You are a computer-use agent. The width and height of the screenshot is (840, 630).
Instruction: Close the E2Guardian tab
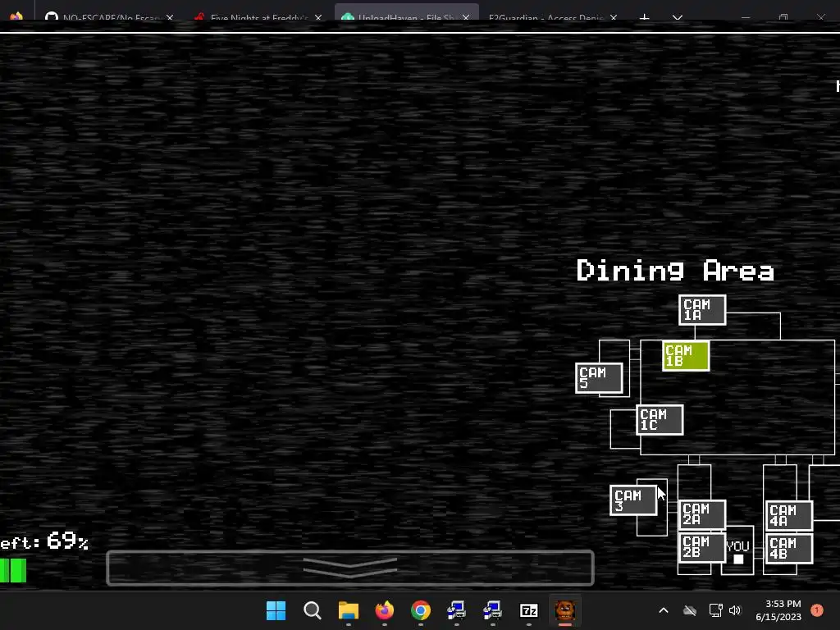pos(614,18)
